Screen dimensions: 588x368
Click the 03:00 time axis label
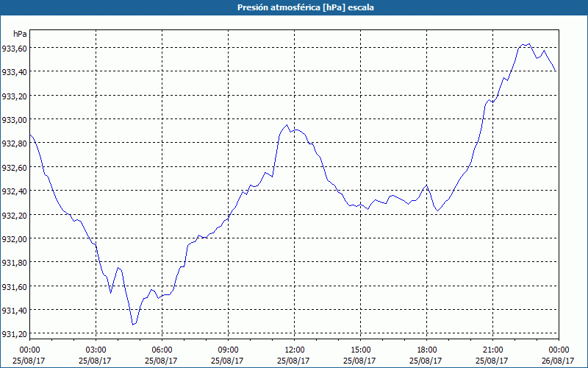(x=96, y=350)
